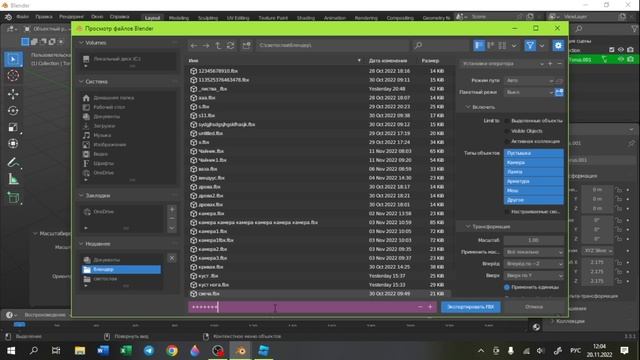Go back with the left arrow in file browser
Screen dimensions: 640x360
(x=194, y=46)
